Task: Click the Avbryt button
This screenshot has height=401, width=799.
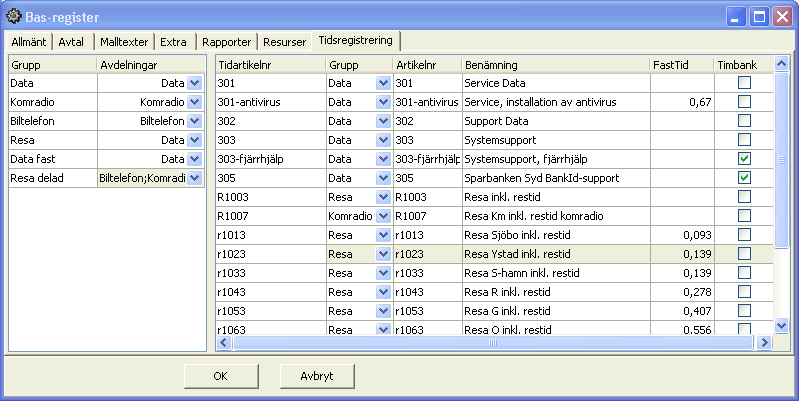Action: pyautogui.click(x=316, y=376)
